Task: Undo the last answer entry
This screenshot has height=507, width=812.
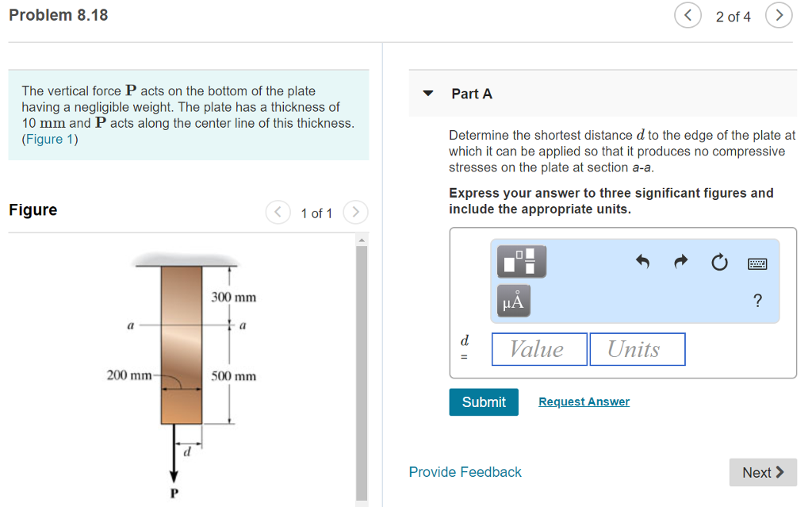Action: [x=642, y=262]
